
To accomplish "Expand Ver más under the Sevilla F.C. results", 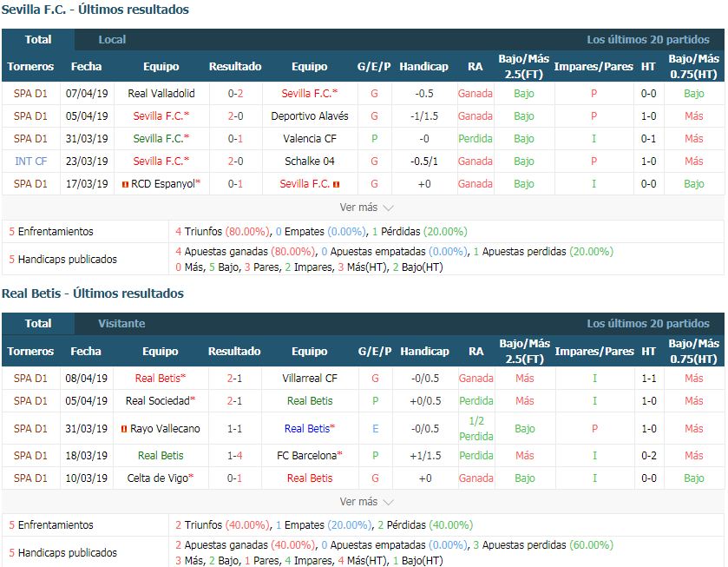I will pos(366,208).
